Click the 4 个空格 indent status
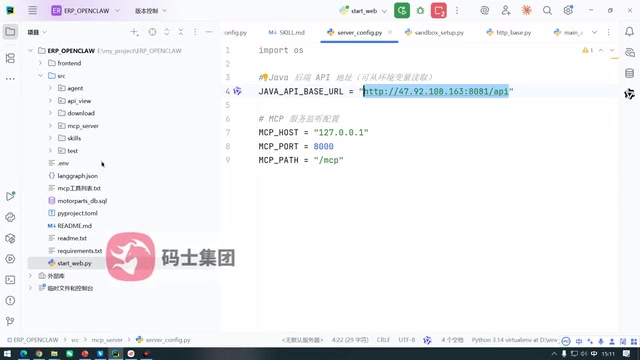The height and width of the screenshot is (360, 640). coord(452,340)
